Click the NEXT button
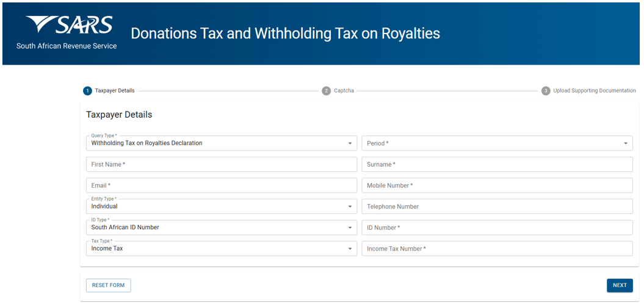 click(x=620, y=285)
